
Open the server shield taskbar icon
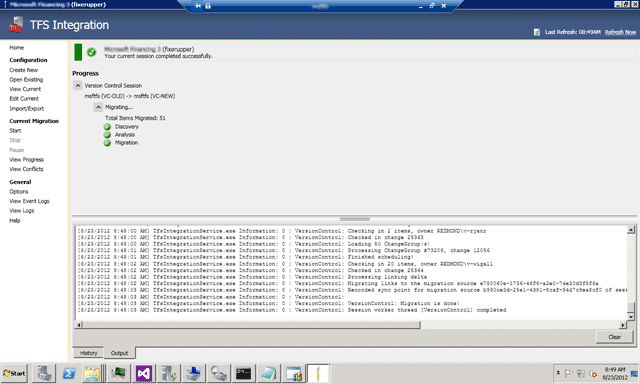point(169,373)
